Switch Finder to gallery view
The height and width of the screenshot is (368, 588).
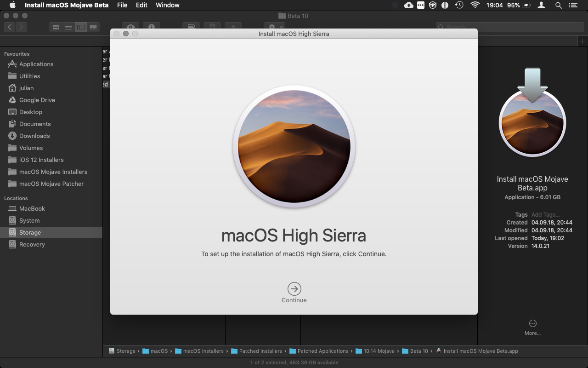pos(93,27)
